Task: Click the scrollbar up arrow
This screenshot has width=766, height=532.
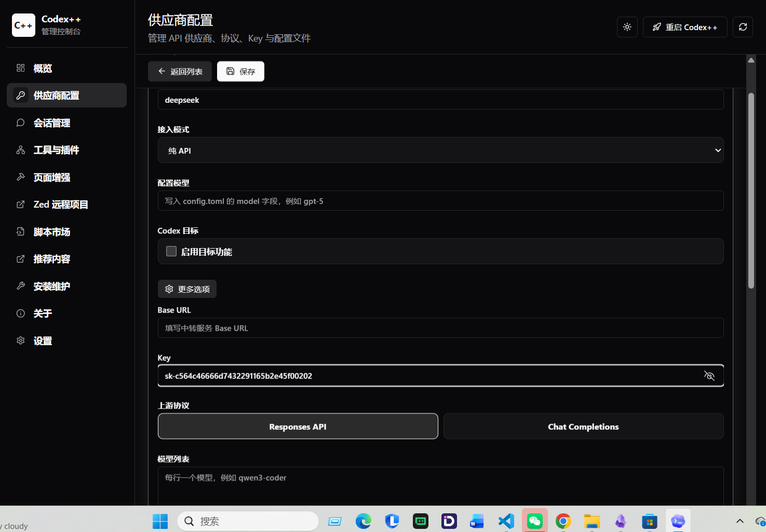Action: click(x=751, y=60)
